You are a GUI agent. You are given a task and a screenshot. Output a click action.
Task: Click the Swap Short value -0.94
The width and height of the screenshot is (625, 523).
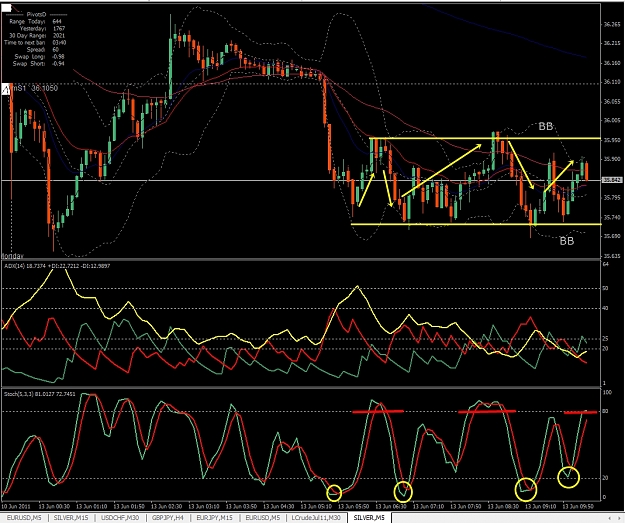(59, 64)
